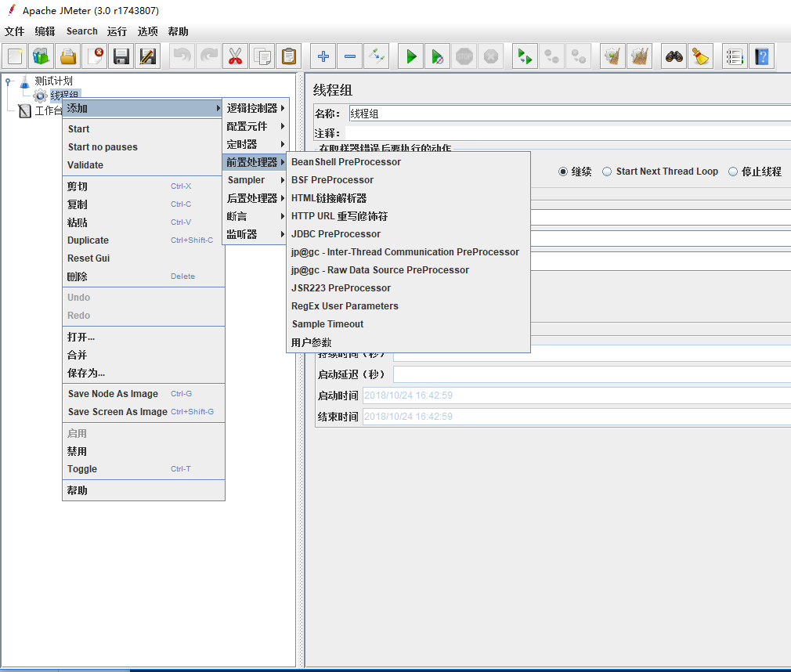Click the Help question mark icon
The image size is (791, 672).
tap(762, 56)
